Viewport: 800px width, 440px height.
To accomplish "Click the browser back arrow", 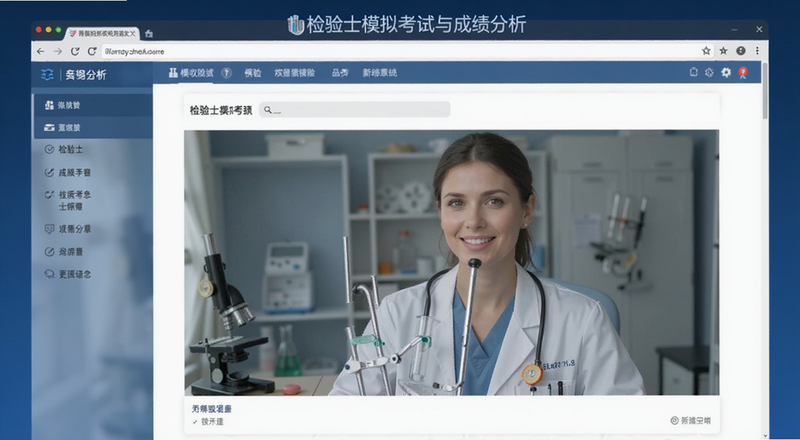I will click(x=41, y=52).
